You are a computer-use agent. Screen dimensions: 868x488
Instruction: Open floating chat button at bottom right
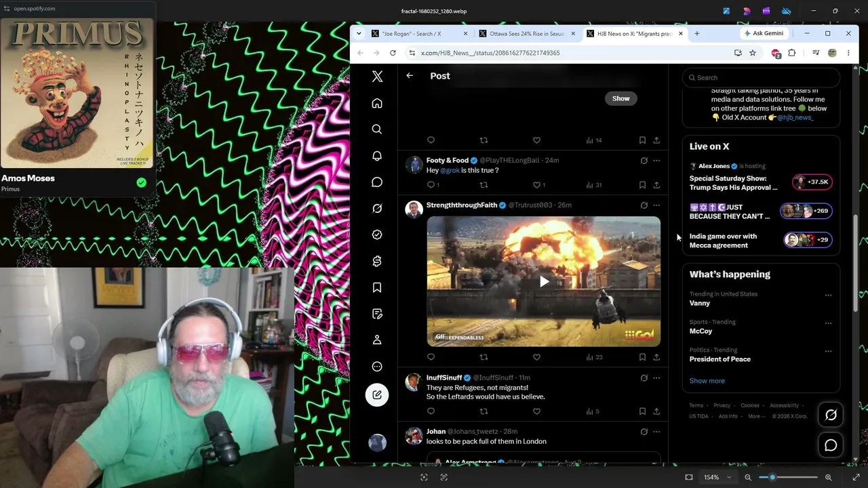pos(831,445)
